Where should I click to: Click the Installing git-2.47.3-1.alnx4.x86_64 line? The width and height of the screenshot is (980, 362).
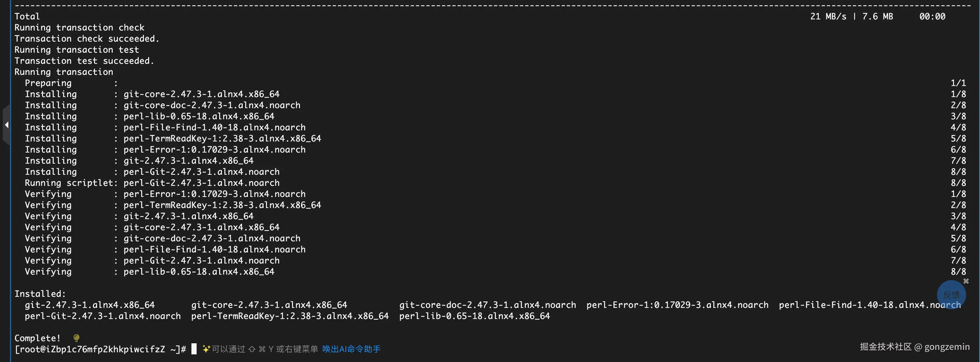139,161
